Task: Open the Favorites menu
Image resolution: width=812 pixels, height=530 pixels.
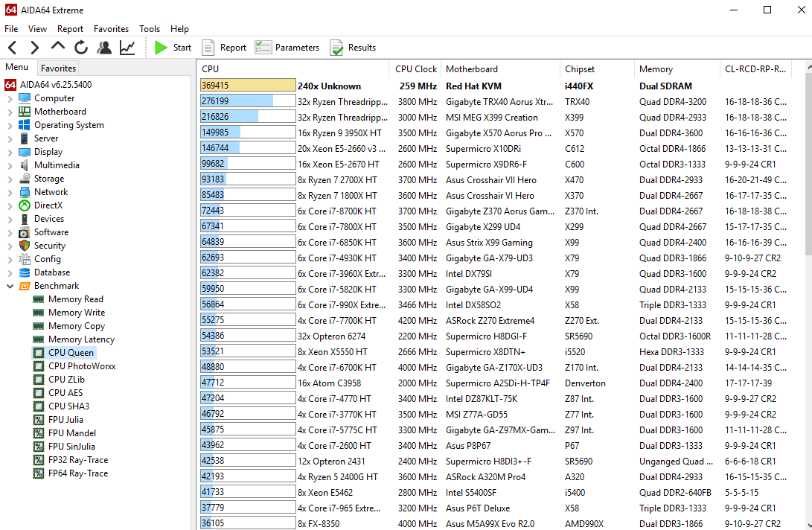Action: click(112, 29)
